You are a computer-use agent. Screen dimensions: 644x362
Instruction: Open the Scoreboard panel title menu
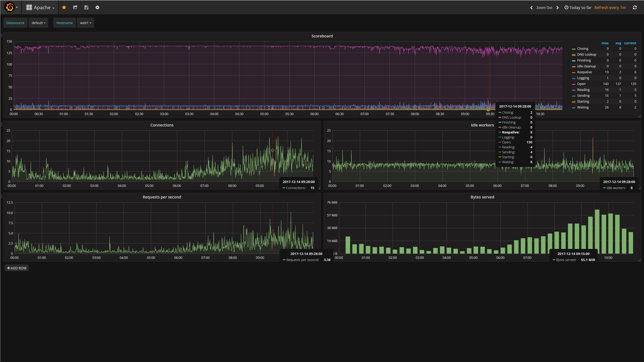[x=322, y=36]
